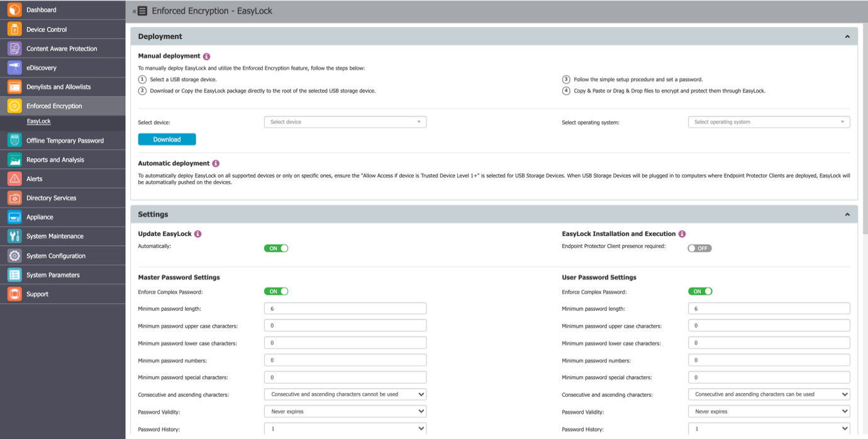Open User Password Validity dropdown
Viewport: 868px width, 439px height.
769,411
